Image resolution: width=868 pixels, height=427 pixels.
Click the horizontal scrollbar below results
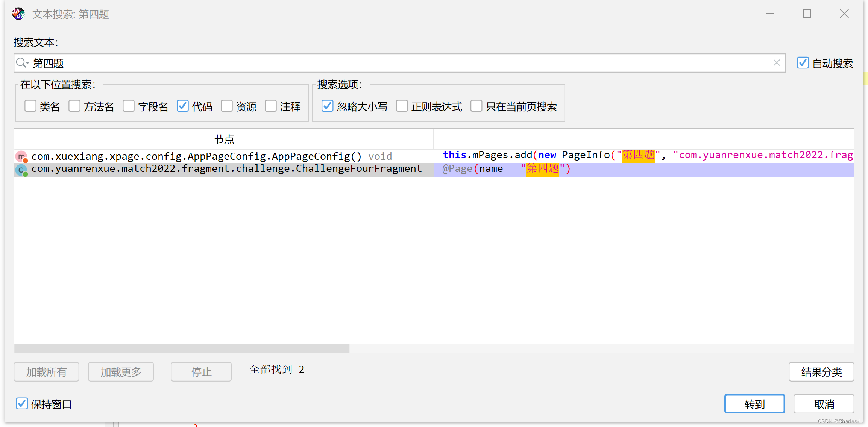point(181,348)
